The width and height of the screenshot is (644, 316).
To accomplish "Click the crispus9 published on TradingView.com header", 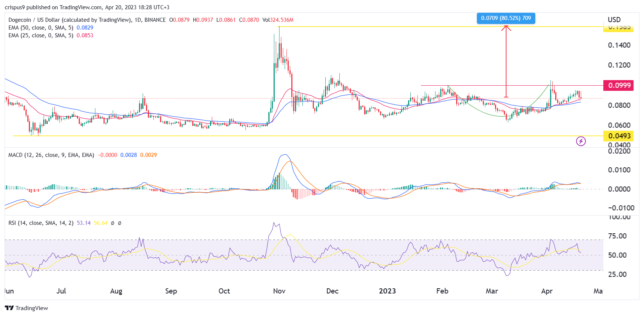I will (x=87, y=7).
